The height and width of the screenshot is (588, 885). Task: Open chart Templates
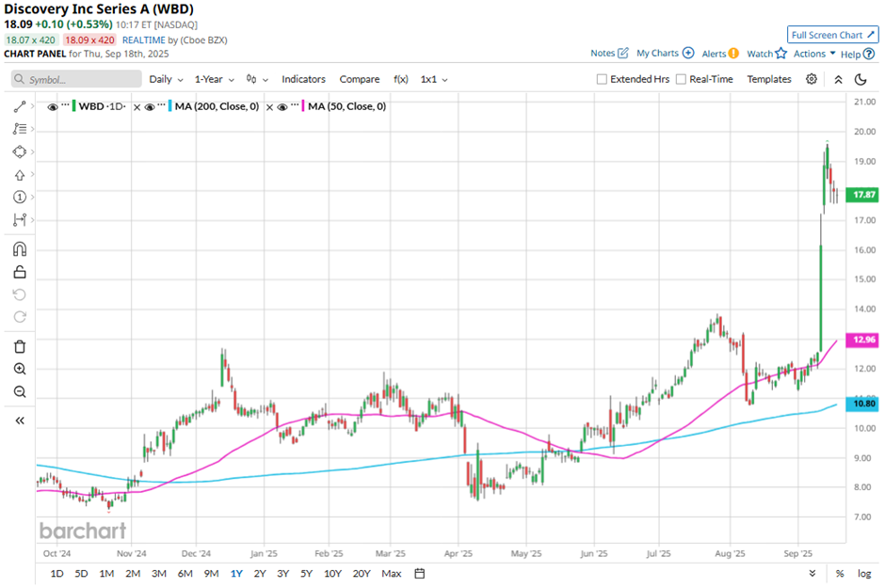point(769,79)
